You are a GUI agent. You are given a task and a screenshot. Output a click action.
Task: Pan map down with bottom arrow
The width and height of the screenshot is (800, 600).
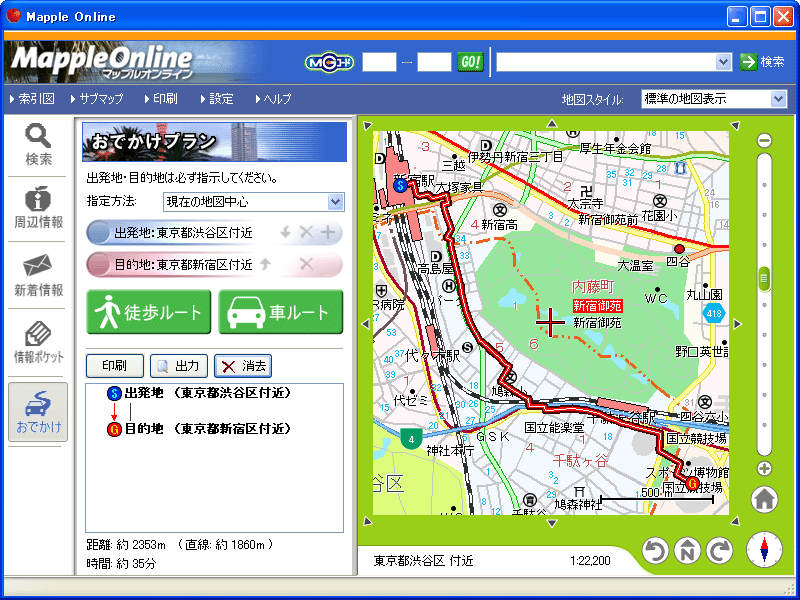click(x=552, y=523)
